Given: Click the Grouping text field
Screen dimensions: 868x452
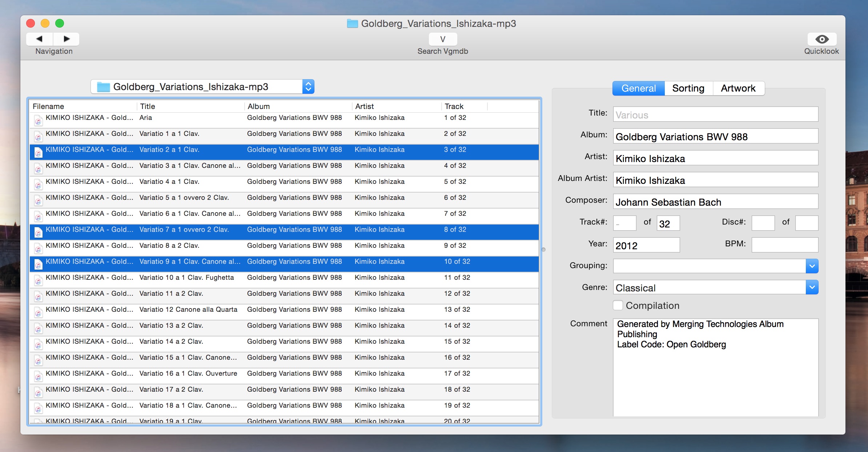Looking at the screenshot, I should (x=709, y=266).
